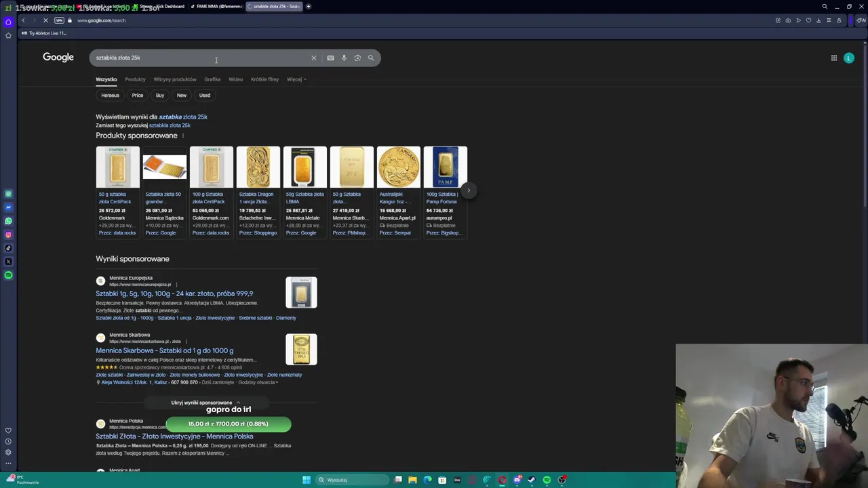
Task: Apply the Price filter chip
Action: pyautogui.click(x=138, y=96)
